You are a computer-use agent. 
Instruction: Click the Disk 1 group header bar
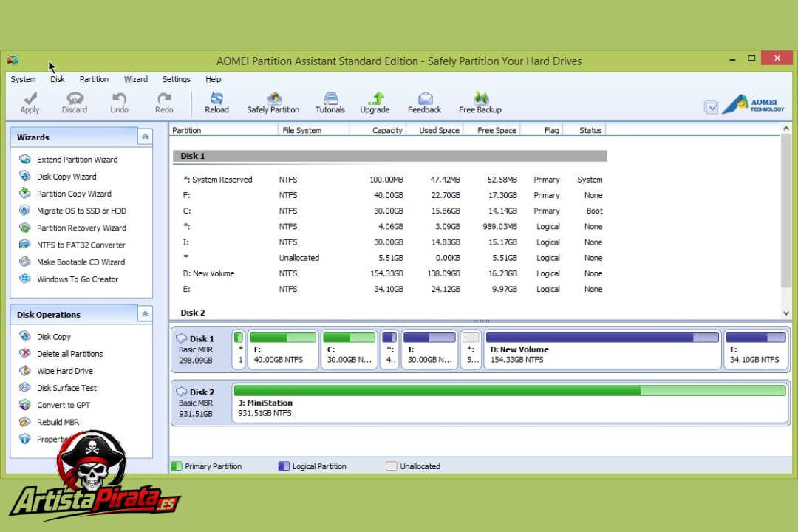coord(390,157)
